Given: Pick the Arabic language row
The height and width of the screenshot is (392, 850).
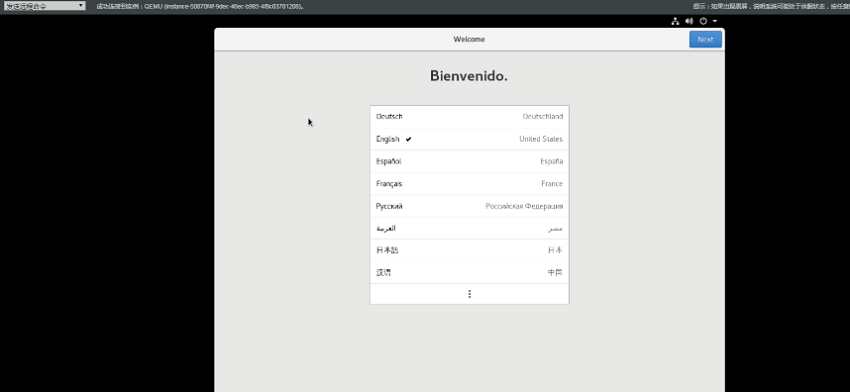Looking at the screenshot, I should (x=469, y=228).
